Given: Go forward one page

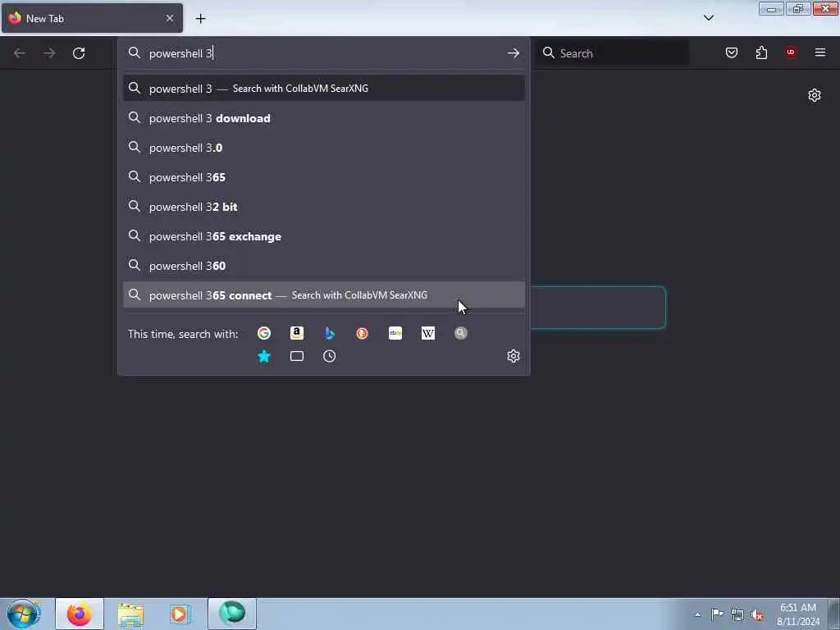Looking at the screenshot, I should click(49, 53).
